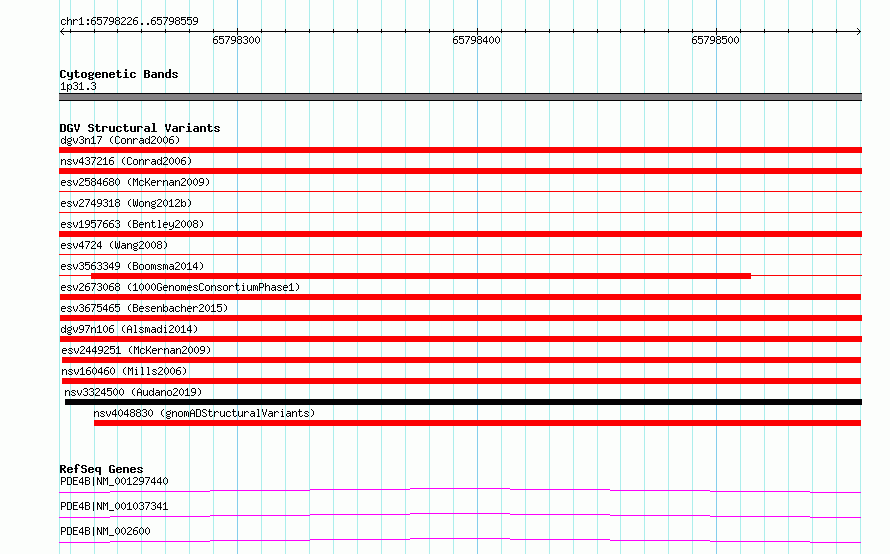Click the magenta line of PDE4B|NM_001297440
Viewport: 890px width, 554px height.
click(460, 490)
